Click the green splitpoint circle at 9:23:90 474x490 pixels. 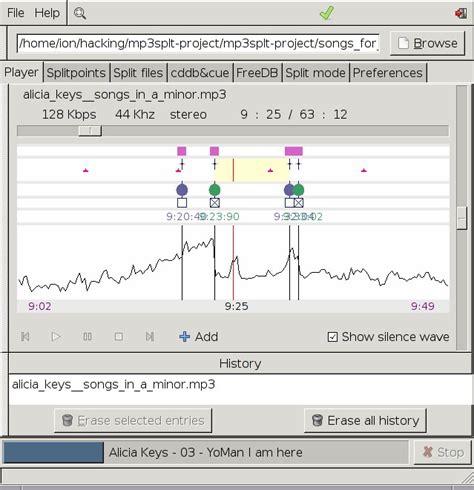(215, 190)
